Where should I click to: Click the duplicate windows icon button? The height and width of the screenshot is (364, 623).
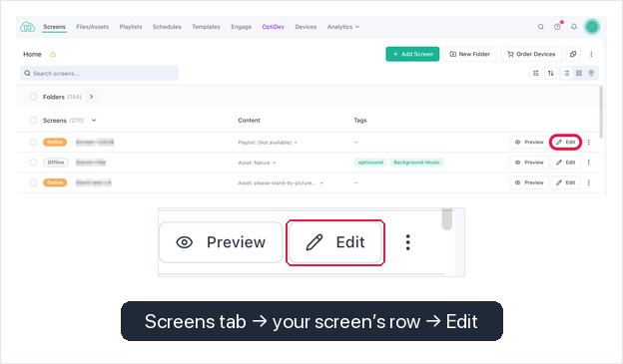point(572,54)
